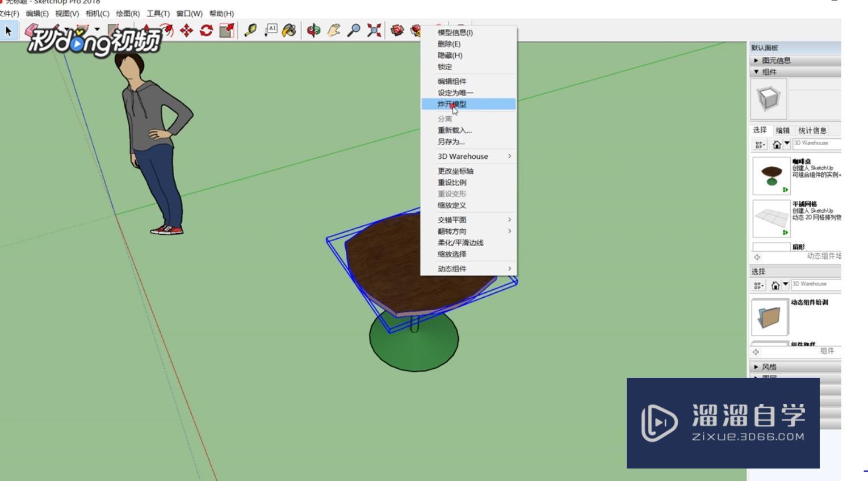Select 设定为唯一 menu entry
The height and width of the screenshot is (481, 868).
pos(468,93)
